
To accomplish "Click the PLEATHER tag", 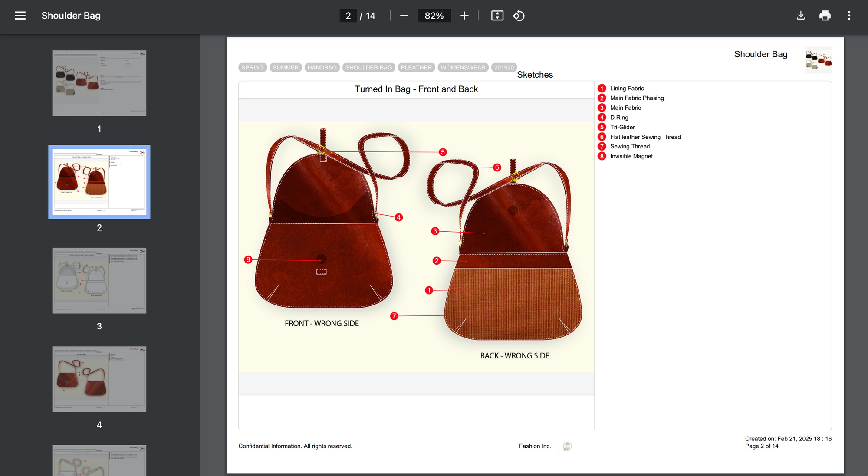I will point(416,67).
